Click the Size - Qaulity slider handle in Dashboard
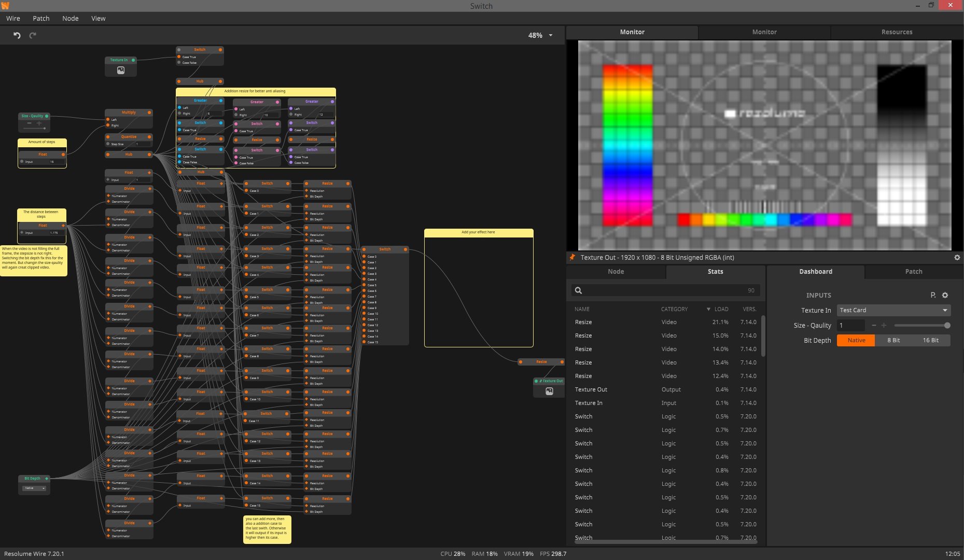 pos(947,326)
